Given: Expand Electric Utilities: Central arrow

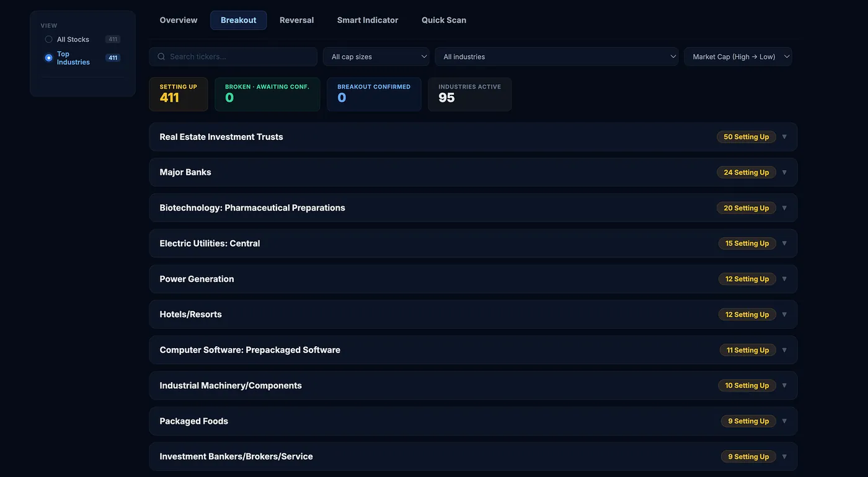Looking at the screenshot, I should click(x=784, y=243).
